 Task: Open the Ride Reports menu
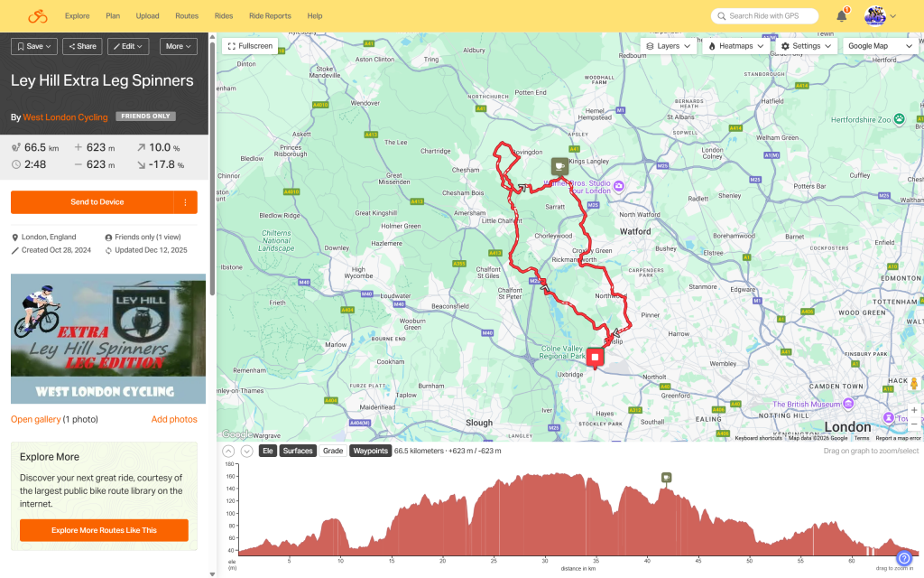click(x=270, y=16)
